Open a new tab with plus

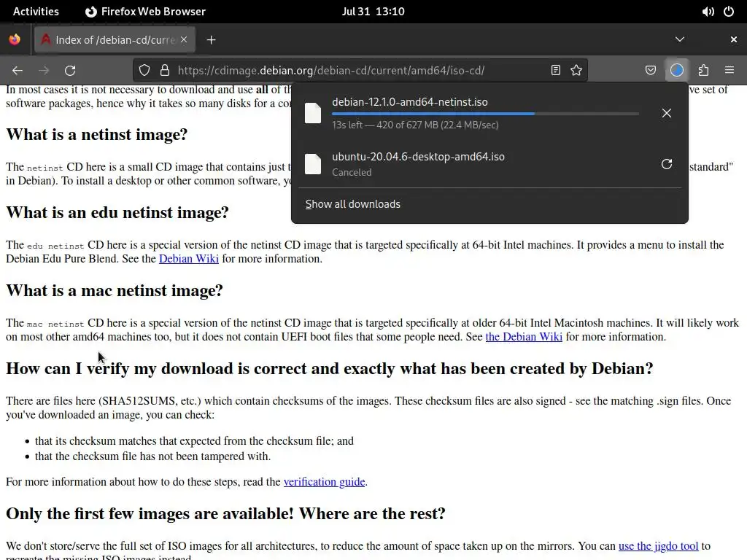(212, 40)
